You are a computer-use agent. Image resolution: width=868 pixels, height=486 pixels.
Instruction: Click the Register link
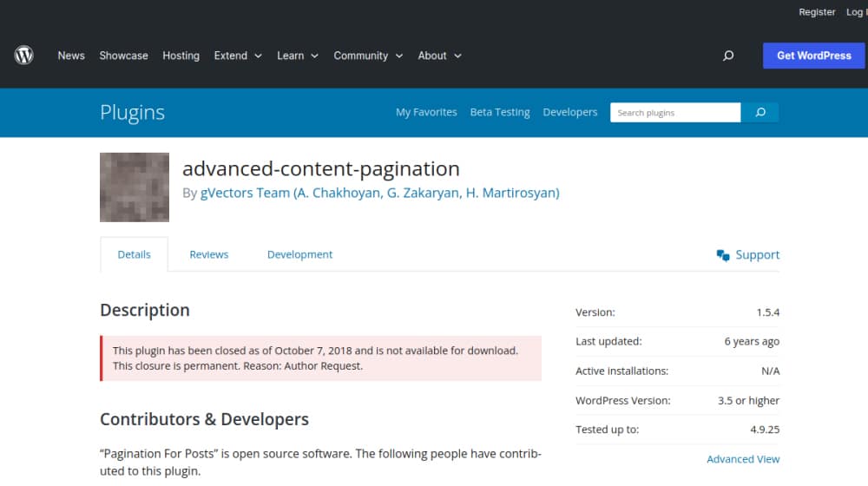(817, 12)
